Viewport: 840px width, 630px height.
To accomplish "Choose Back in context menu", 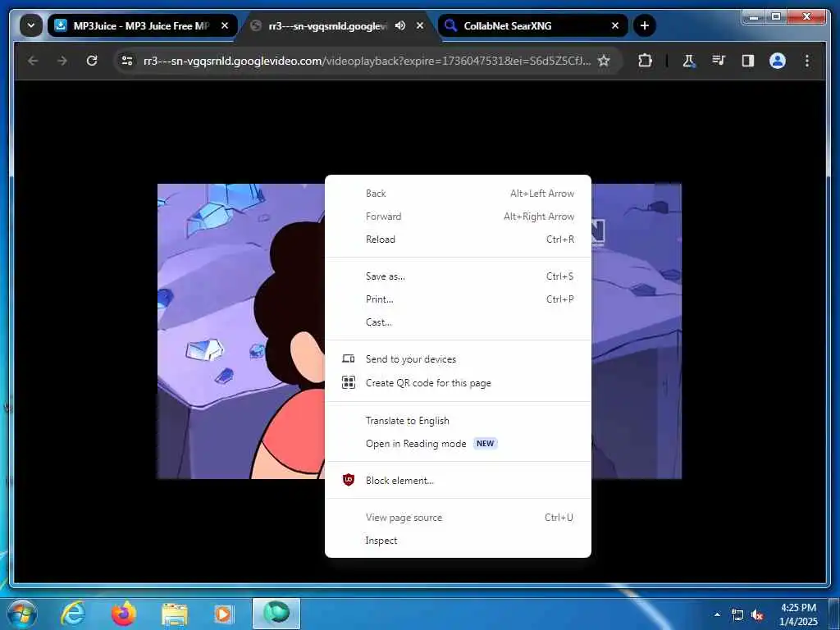I will tap(458, 194).
